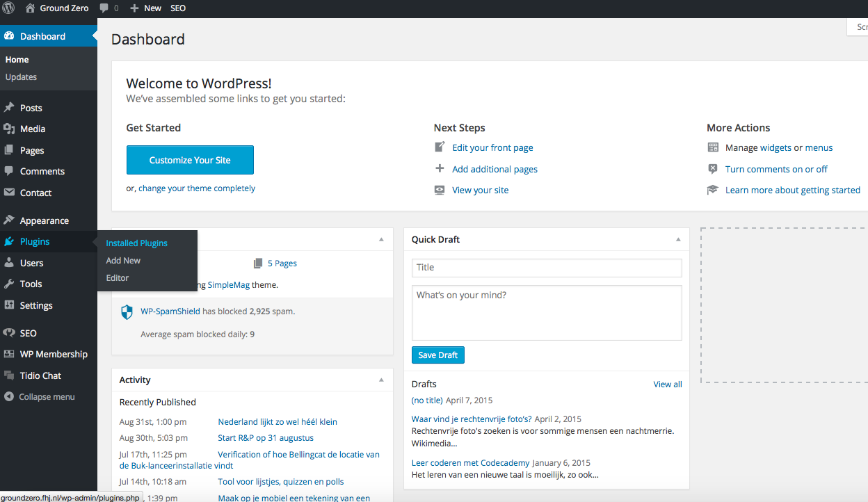This screenshot has height=502, width=868.
Task: Open post Start R&P op 31 augustus
Action: [266, 438]
